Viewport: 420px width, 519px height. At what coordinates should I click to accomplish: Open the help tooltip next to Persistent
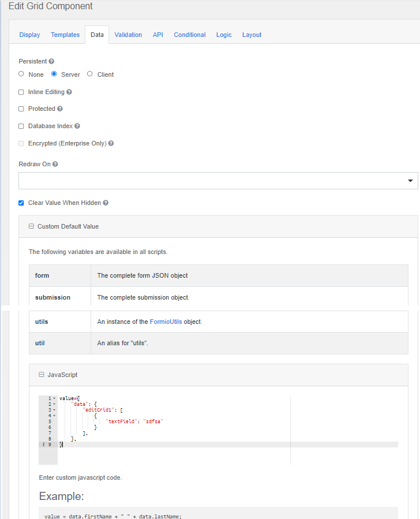click(50, 61)
